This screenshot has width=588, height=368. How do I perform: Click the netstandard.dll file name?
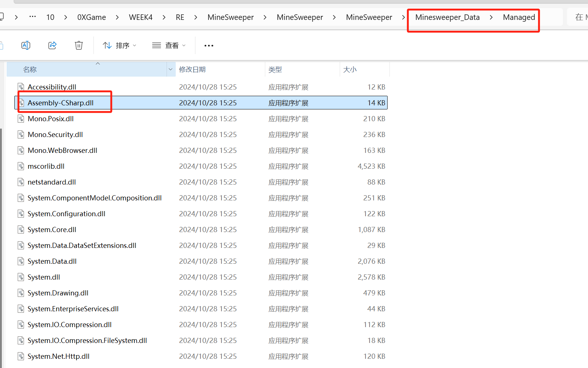pos(52,182)
